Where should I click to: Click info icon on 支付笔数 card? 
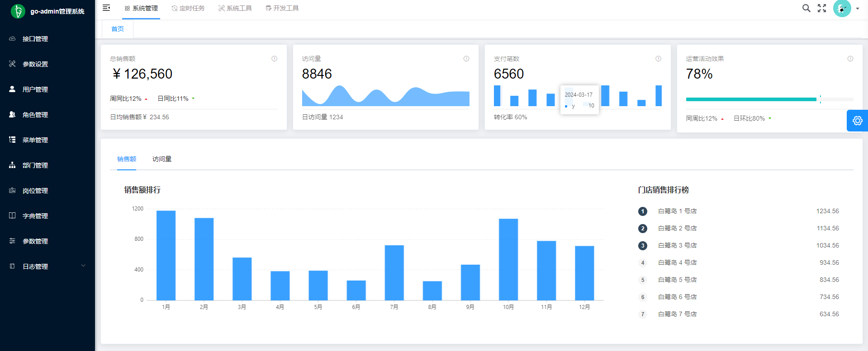(658, 59)
